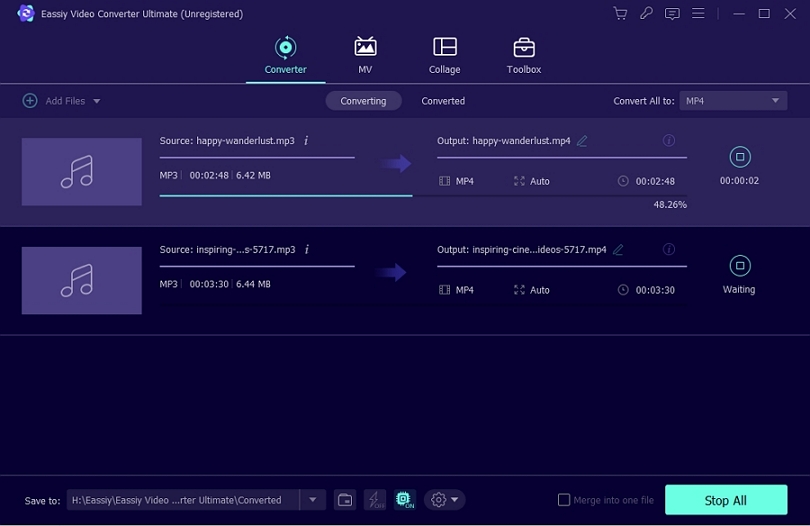Show the Converted list
This screenshot has height=526, width=810.
pyautogui.click(x=443, y=101)
